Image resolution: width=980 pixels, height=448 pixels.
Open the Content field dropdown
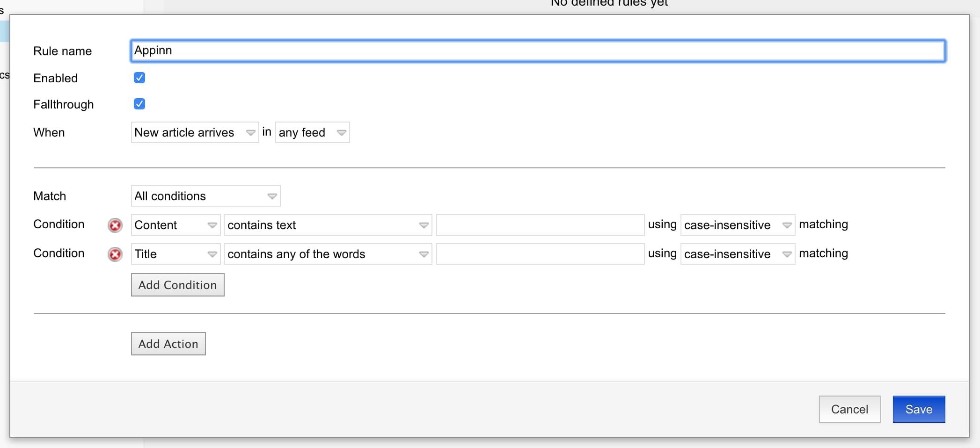click(176, 225)
